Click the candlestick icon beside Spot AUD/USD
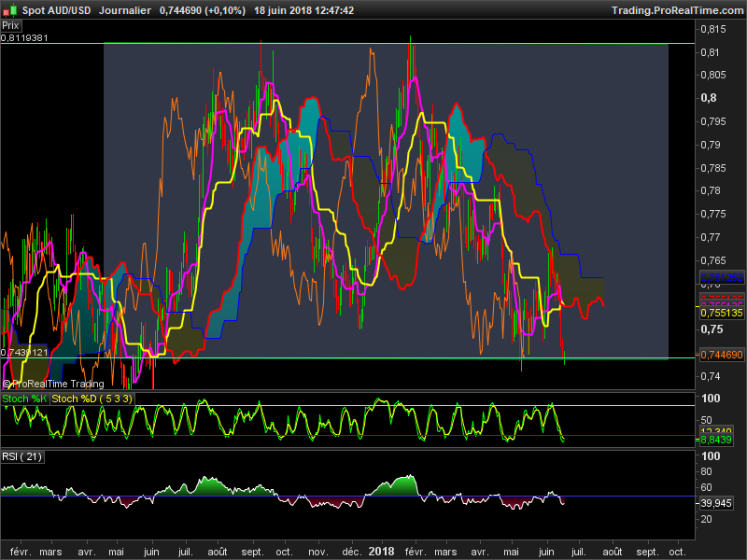 pyautogui.click(x=11, y=9)
